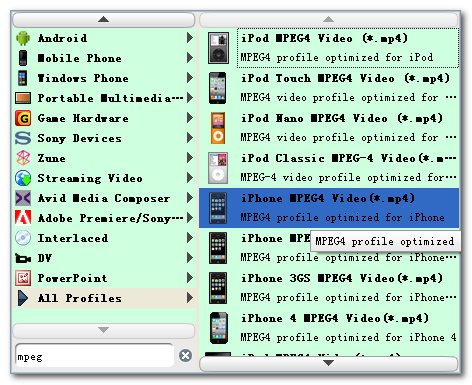
Task: Click the DV camcorder icon
Action: (23, 258)
